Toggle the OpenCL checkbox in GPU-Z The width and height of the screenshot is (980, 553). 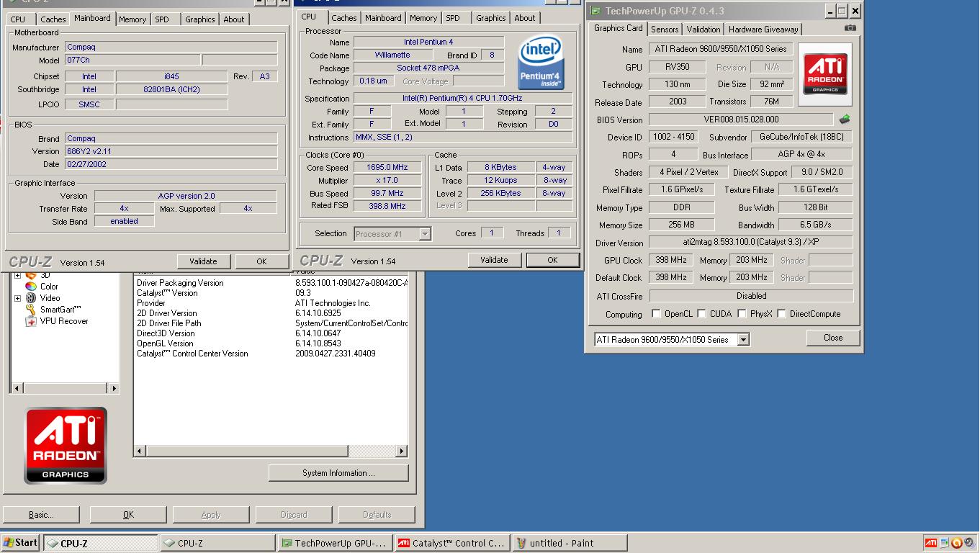click(656, 314)
